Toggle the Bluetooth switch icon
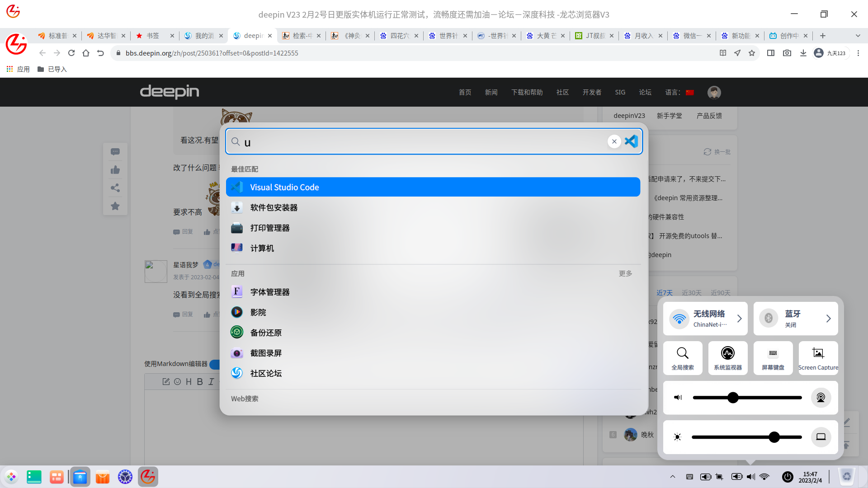The width and height of the screenshot is (868, 488). (768, 319)
